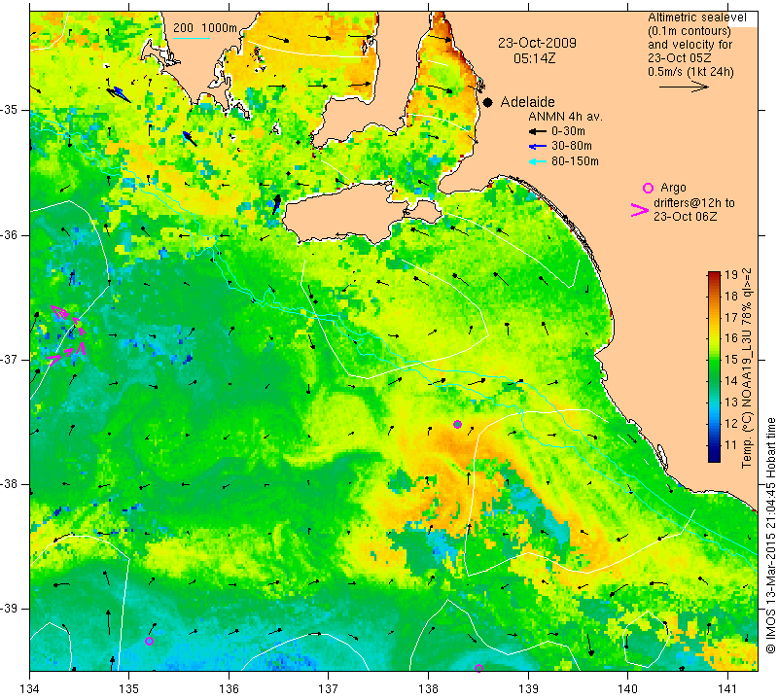Click the -37 latitude axis label
This screenshot has height=700, width=778.
10,359
